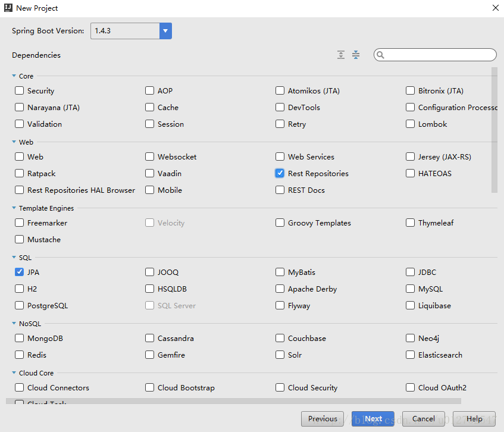
Task: Uncheck the Rest Repositories checkbox
Action: [x=280, y=174]
